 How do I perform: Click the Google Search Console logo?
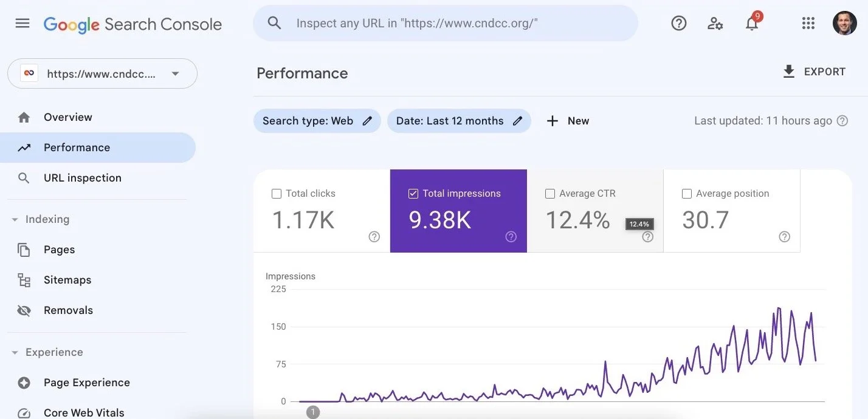pos(133,24)
